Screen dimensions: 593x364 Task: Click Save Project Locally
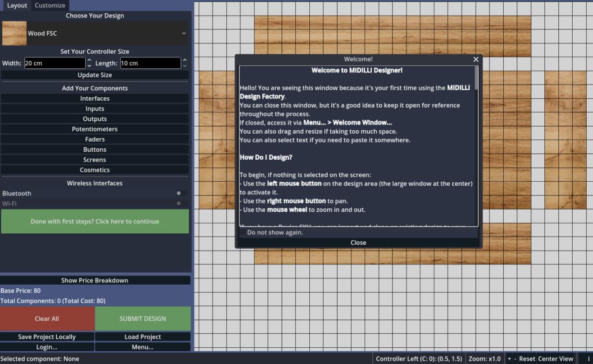click(47, 337)
